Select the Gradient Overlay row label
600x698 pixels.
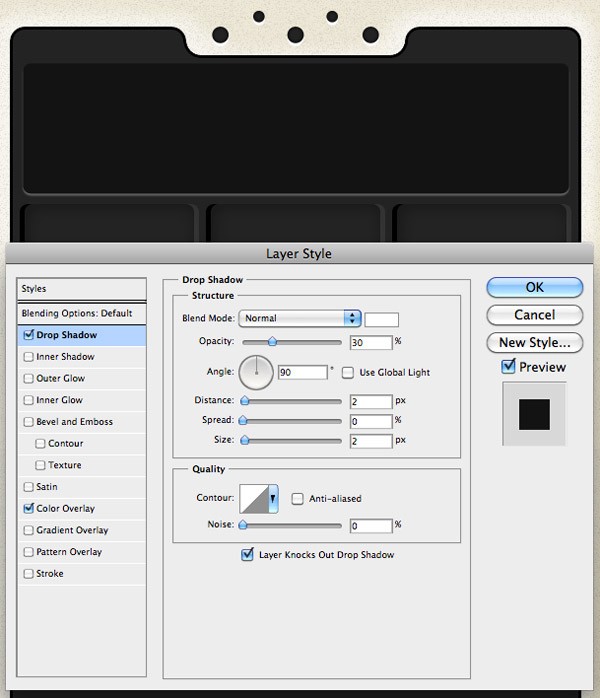tap(72, 530)
